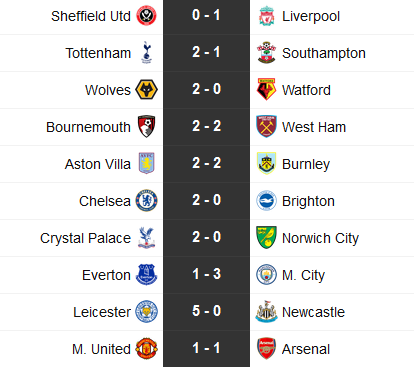This screenshot has width=414, height=367.
Task: Select the Watford club crest
Action: tap(266, 89)
